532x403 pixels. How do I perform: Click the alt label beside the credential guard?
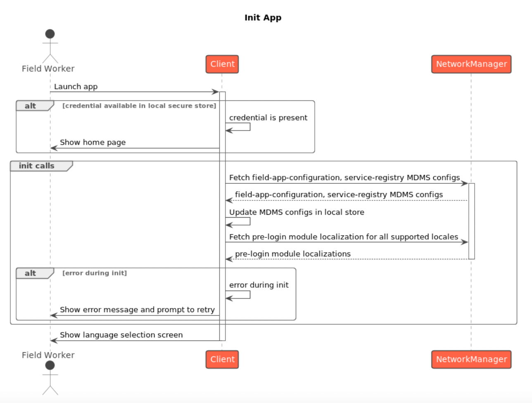[x=31, y=106]
